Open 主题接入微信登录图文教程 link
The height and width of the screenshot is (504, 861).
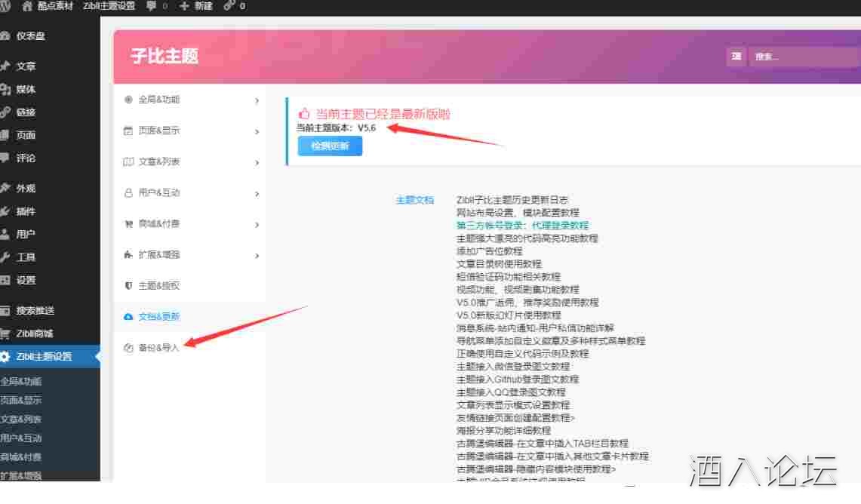pyautogui.click(x=513, y=366)
